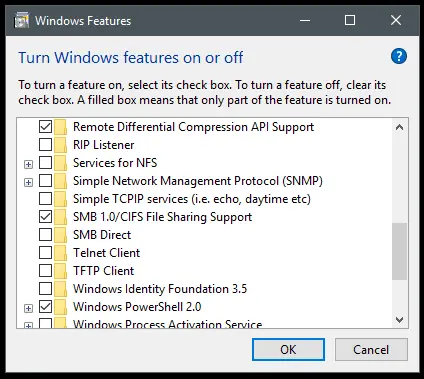
Task: Check the Services for NFS box
Action: point(45,163)
